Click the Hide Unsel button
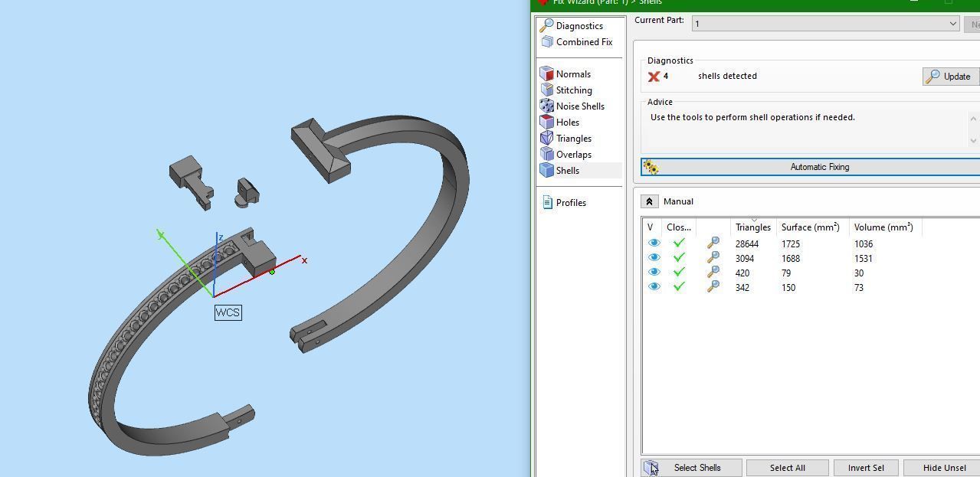Viewport: 980px width, 477px height. [x=942, y=468]
